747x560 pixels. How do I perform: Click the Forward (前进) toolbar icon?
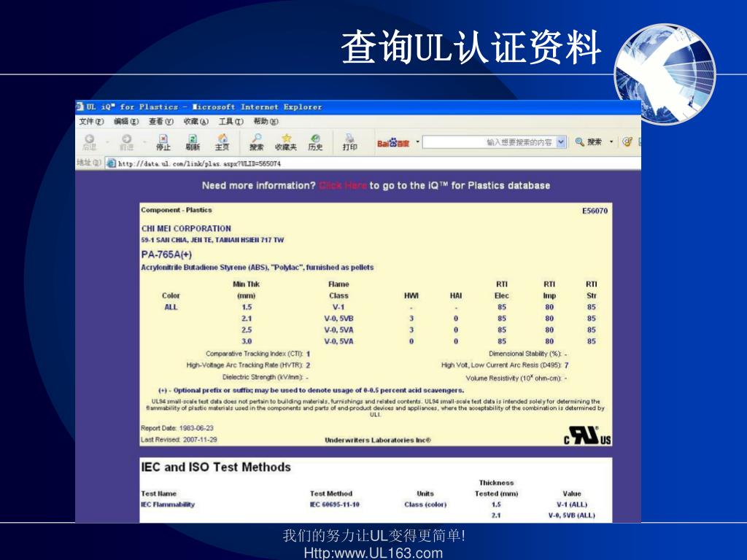click(126, 142)
